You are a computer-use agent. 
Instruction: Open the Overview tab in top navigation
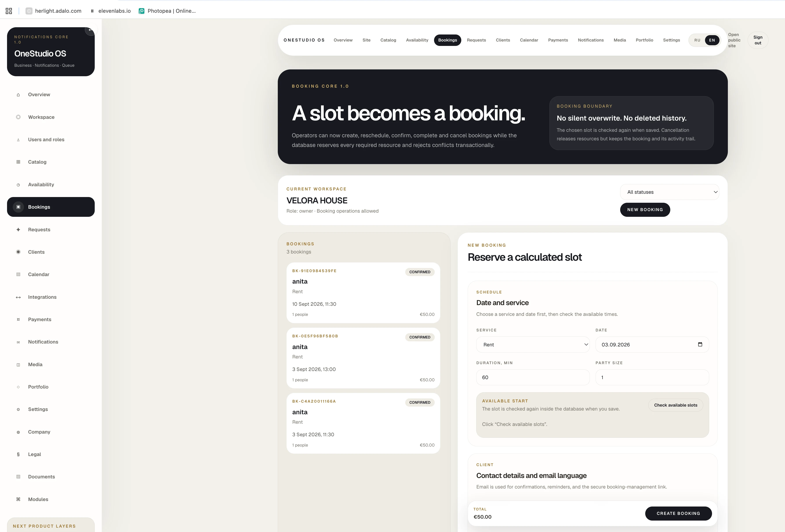coord(343,40)
